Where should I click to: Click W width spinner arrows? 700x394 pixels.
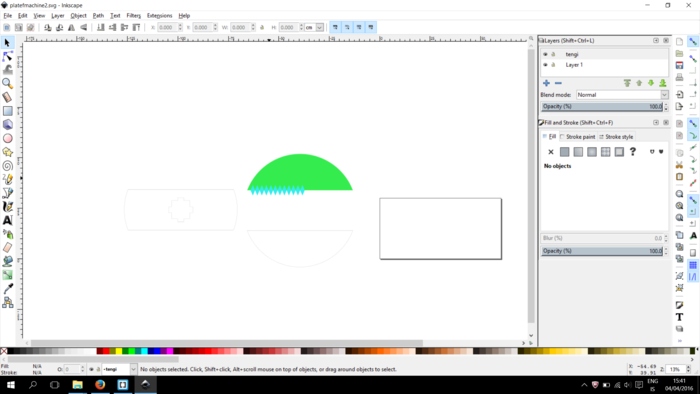coord(253,27)
